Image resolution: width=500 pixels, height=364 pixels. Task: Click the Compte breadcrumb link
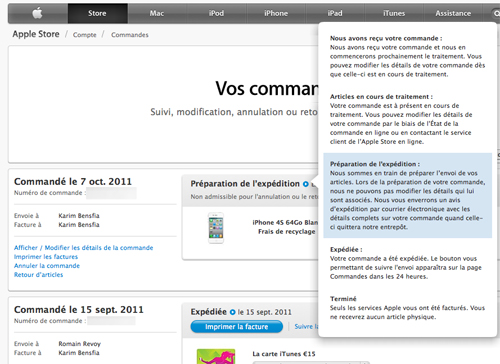[85, 35]
